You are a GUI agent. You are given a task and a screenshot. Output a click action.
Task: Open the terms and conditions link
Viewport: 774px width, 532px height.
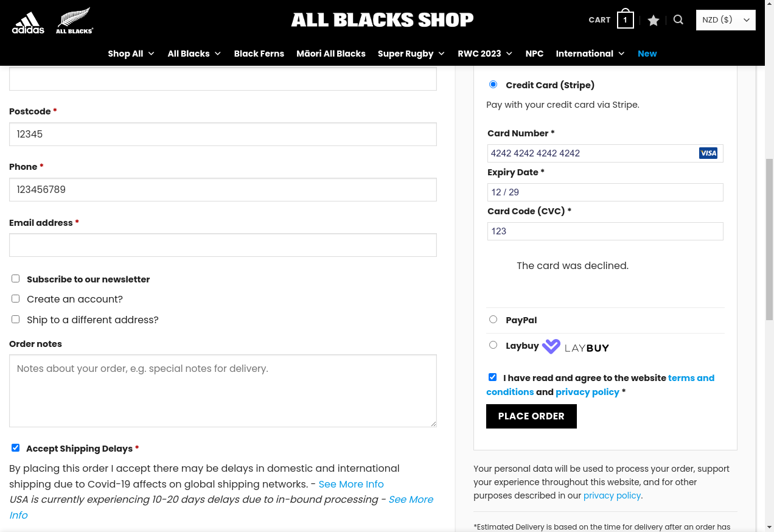click(x=600, y=385)
